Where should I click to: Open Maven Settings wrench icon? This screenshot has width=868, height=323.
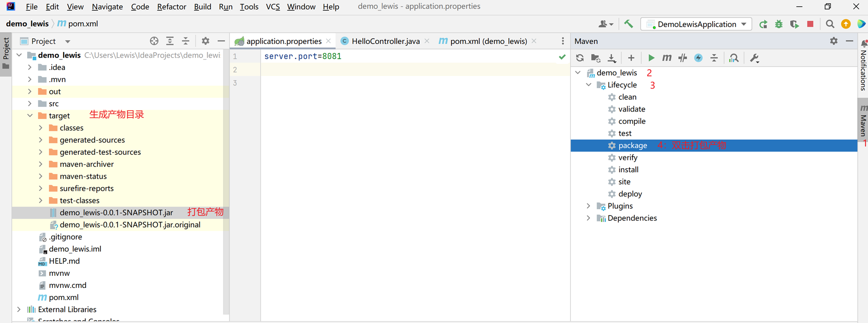[x=754, y=58]
